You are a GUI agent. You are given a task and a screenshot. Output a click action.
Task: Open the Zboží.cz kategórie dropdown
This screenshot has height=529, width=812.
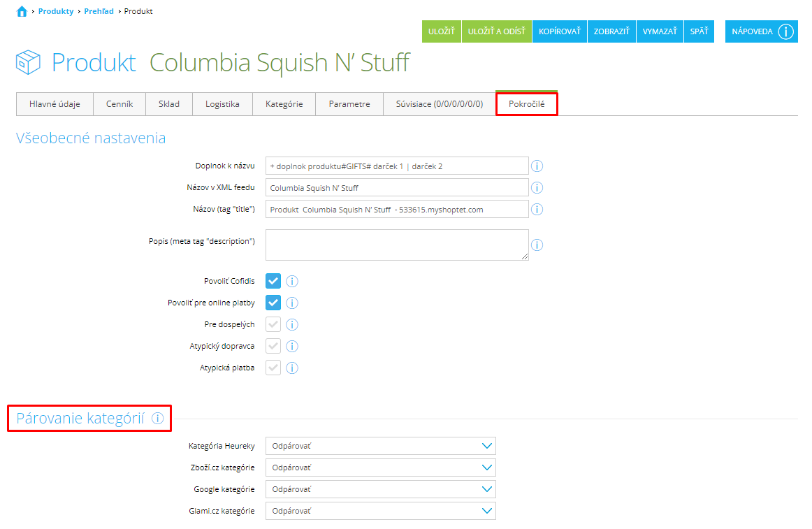(x=381, y=468)
